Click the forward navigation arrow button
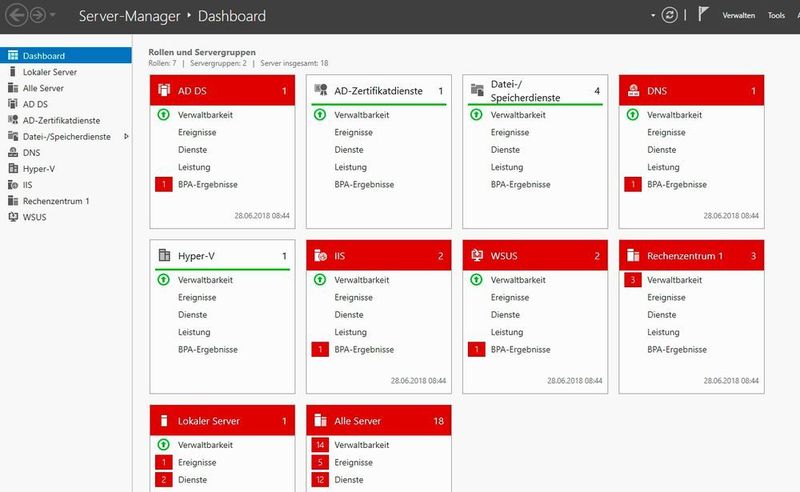Image resolution: width=800 pixels, height=492 pixels. pos(38,15)
